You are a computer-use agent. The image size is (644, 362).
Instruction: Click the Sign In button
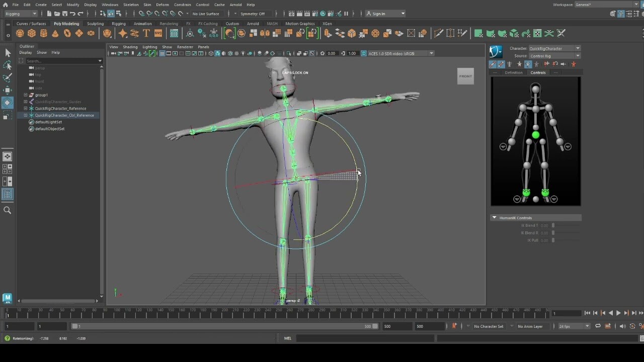click(382, 14)
